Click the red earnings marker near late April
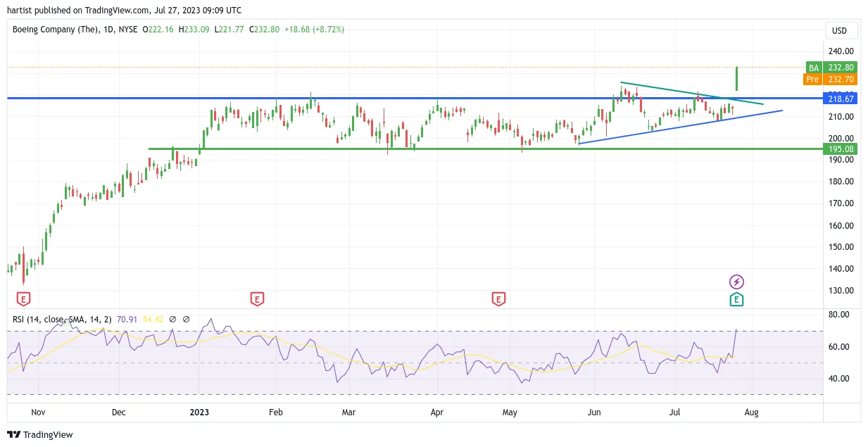The height and width of the screenshot is (447, 868). [498, 299]
